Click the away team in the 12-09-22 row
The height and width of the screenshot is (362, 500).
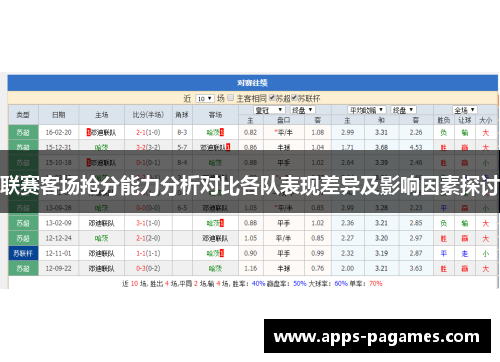pyautogui.click(x=215, y=268)
